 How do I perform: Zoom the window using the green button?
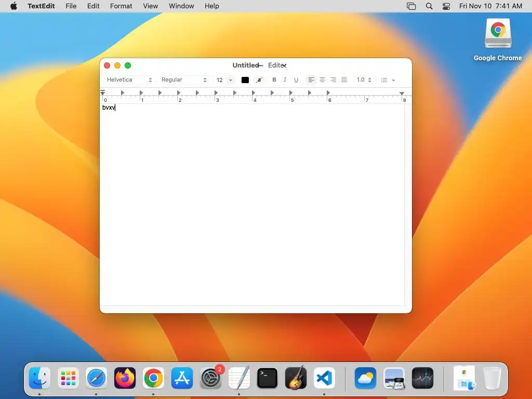tap(128, 65)
